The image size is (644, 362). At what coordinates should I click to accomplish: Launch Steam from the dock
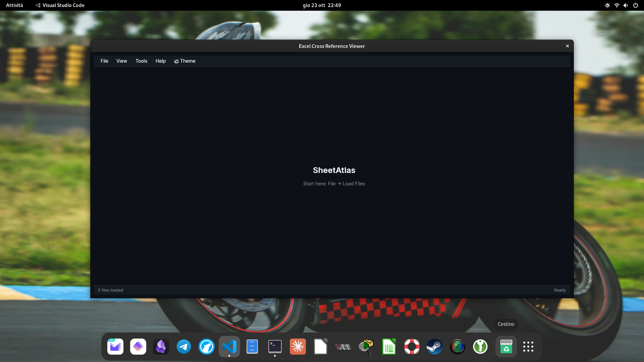click(434, 347)
